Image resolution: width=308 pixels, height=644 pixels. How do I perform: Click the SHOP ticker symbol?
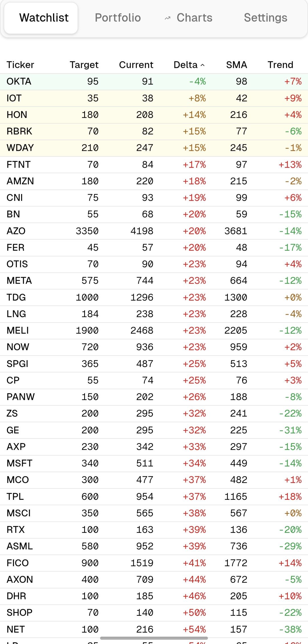(19, 613)
